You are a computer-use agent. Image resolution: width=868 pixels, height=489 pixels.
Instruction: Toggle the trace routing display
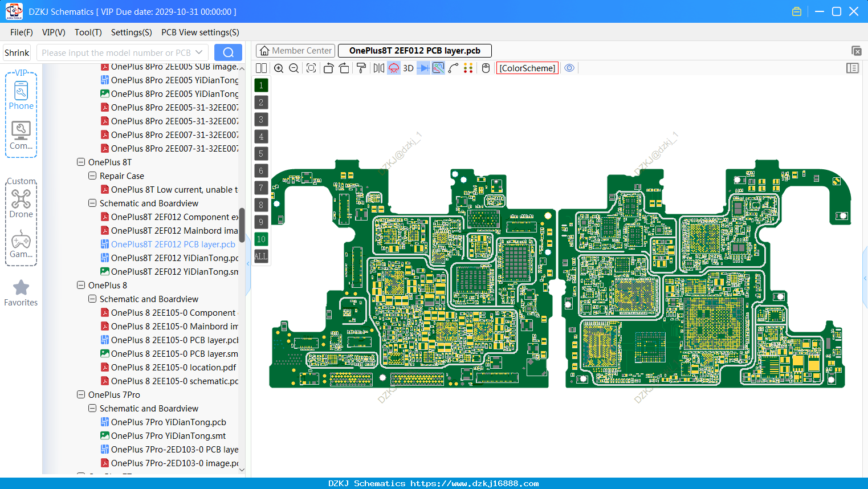pos(438,68)
